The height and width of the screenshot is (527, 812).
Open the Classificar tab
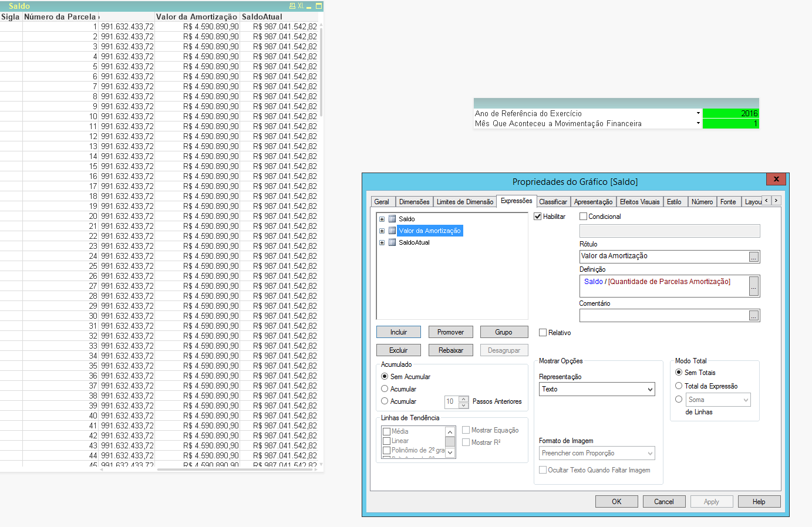tap(553, 202)
